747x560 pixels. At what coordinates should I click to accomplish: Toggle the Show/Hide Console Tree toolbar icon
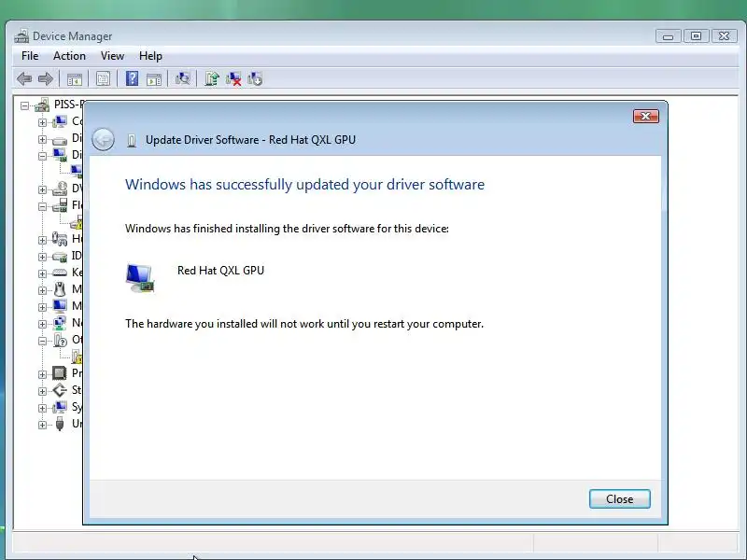point(75,79)
